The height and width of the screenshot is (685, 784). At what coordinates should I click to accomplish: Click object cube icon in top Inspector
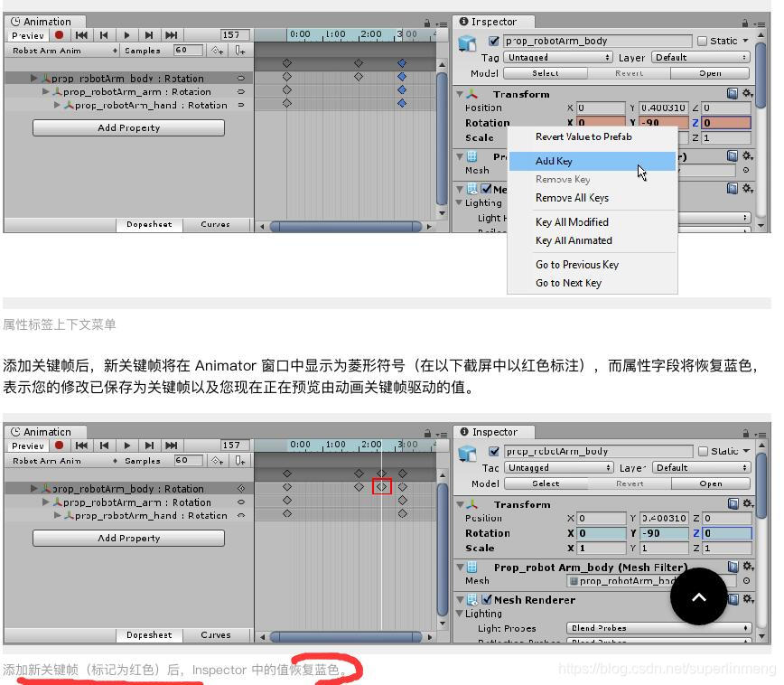(467, 43)
